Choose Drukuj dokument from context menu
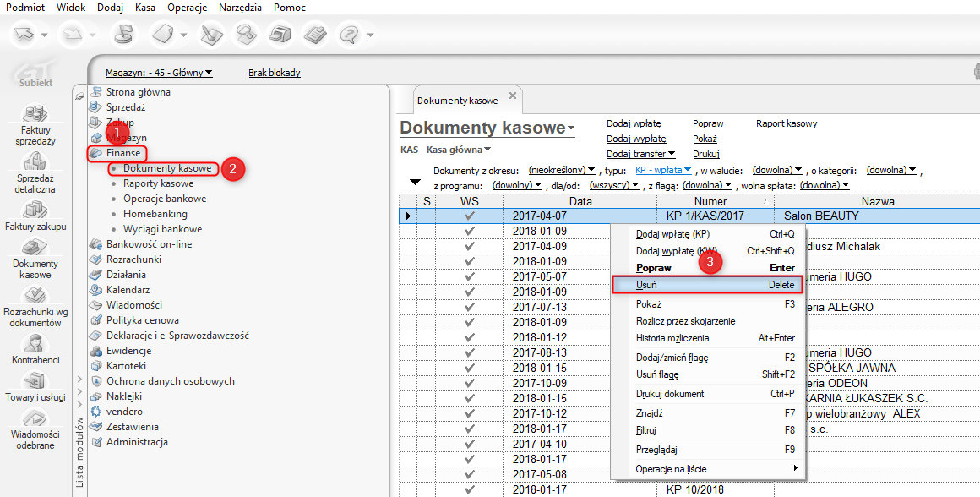 pyautogui.click(x=669, y=394)
